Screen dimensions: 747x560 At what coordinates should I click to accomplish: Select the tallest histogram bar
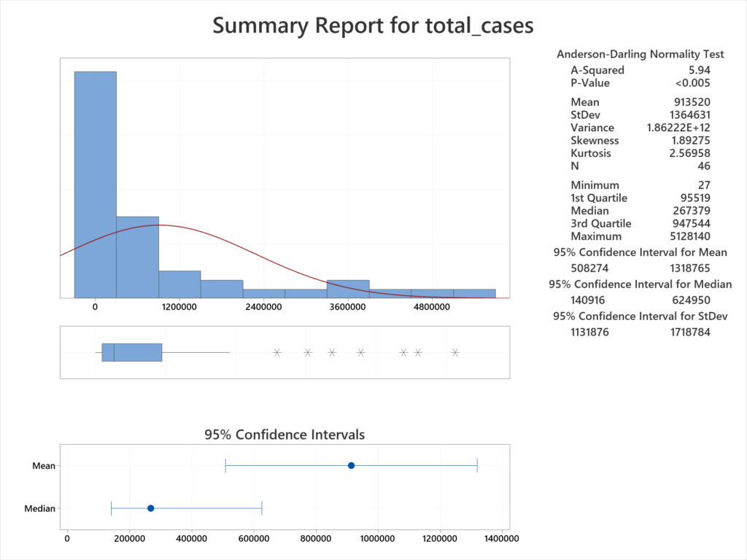click(95, 182)
